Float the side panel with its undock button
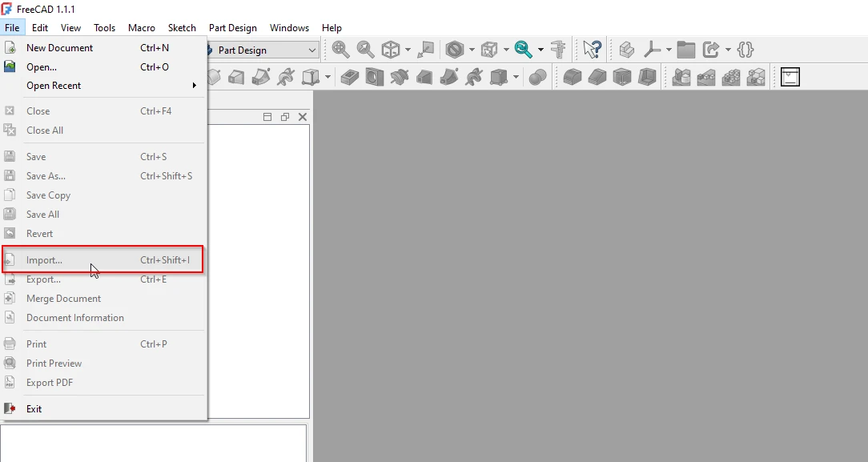Viewport: 868px width, 462px height. (x=284, y=117)
